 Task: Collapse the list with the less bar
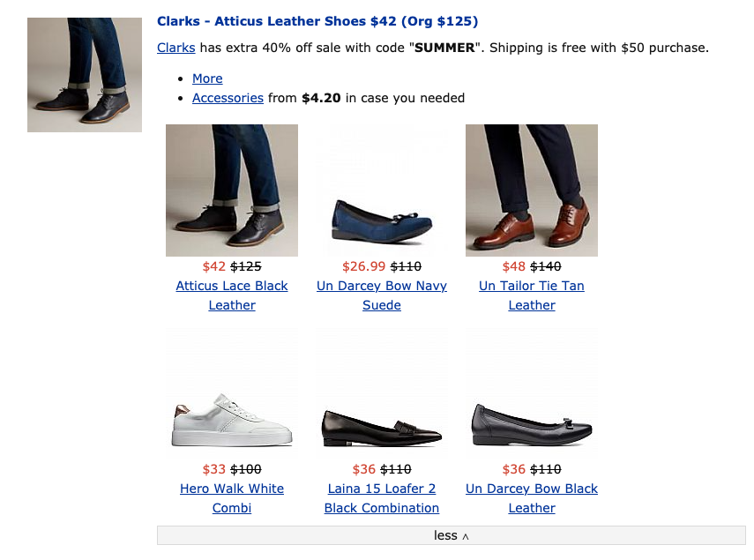(451, 535)
